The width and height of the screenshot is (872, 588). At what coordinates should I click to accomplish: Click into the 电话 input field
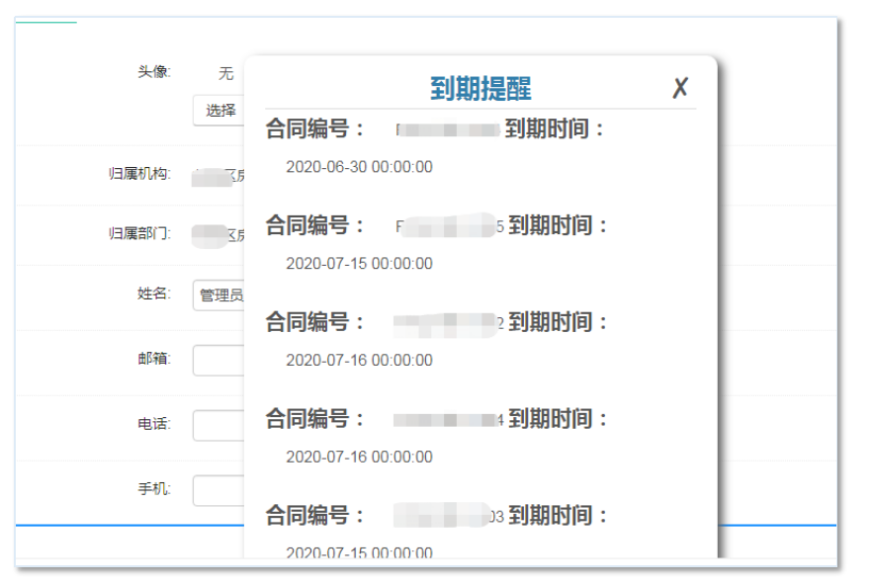(x=219, y=426)
